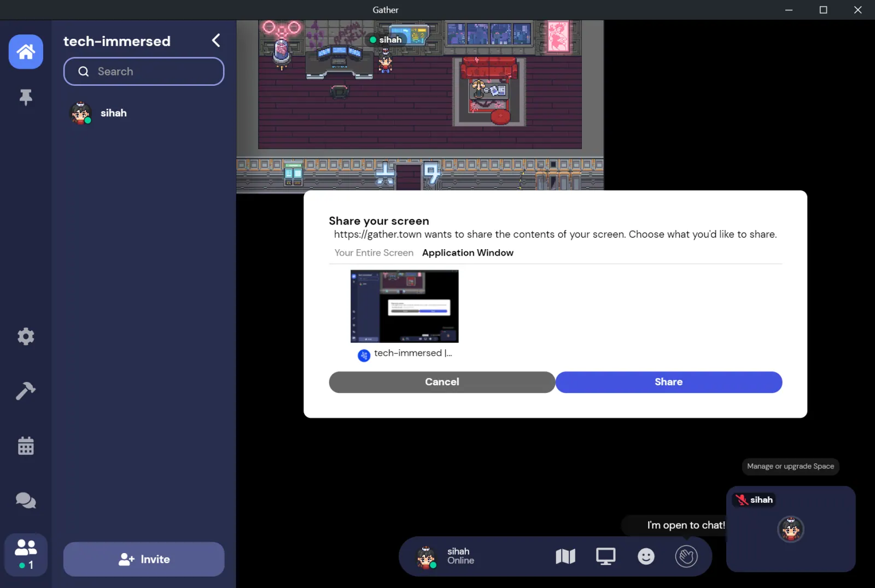Click the tech-immersed space title
Viewport: 875px width, 588px height.
117,41
